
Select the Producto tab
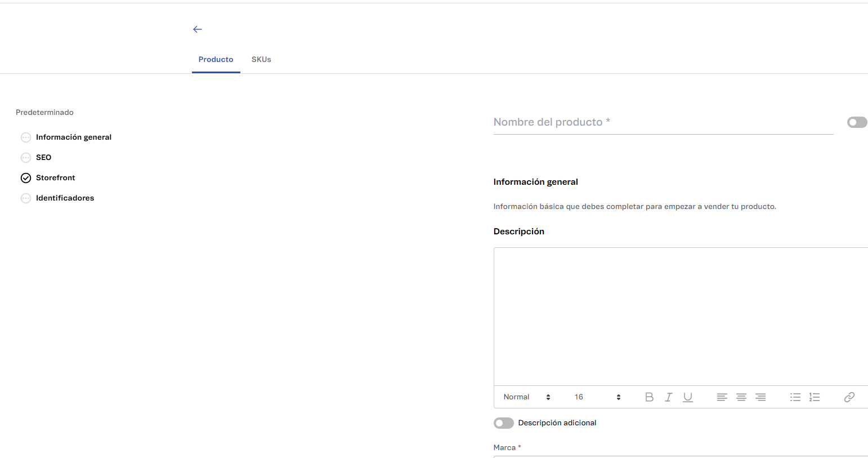(x=216, y=60)
